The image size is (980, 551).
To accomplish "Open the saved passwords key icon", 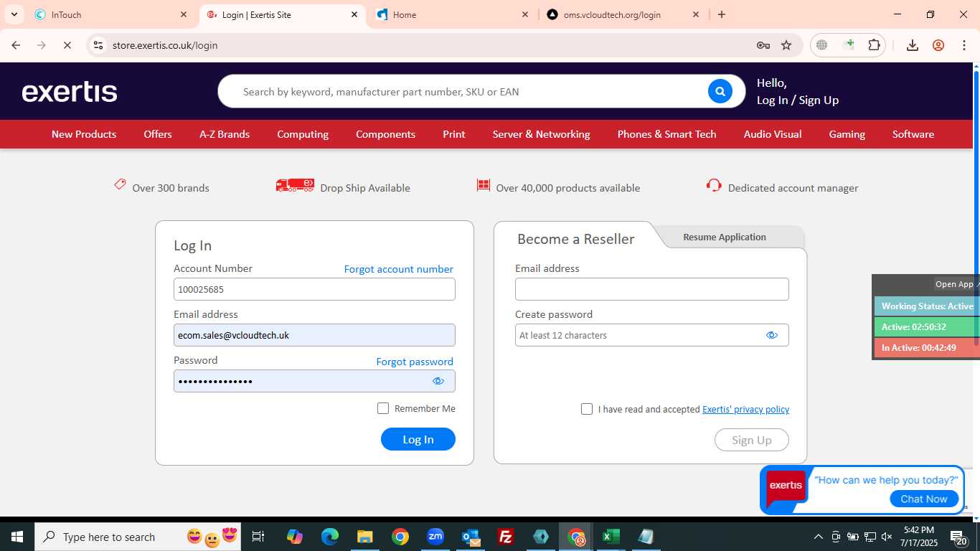I will (x=763, y=45).
